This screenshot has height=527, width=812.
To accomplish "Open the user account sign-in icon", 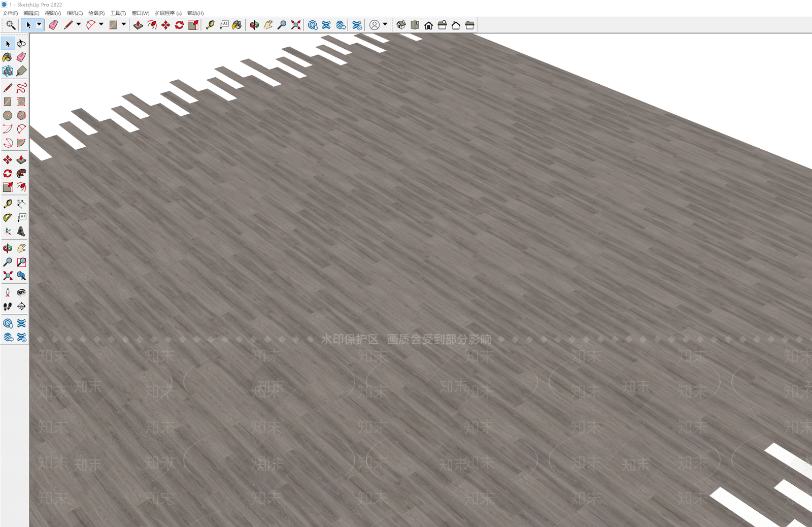I will [375, 25].
